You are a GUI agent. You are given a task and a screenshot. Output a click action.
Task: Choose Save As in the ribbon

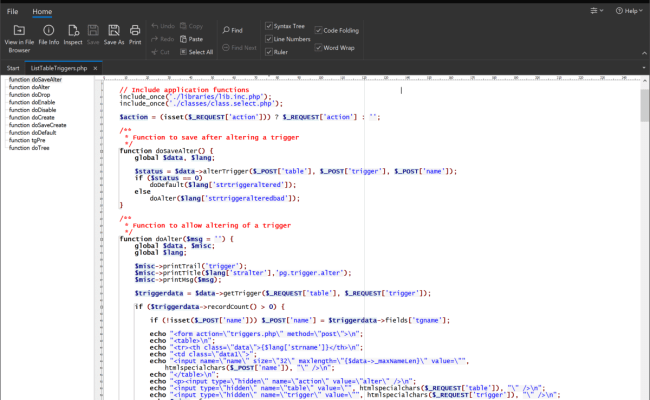(114, 35)
